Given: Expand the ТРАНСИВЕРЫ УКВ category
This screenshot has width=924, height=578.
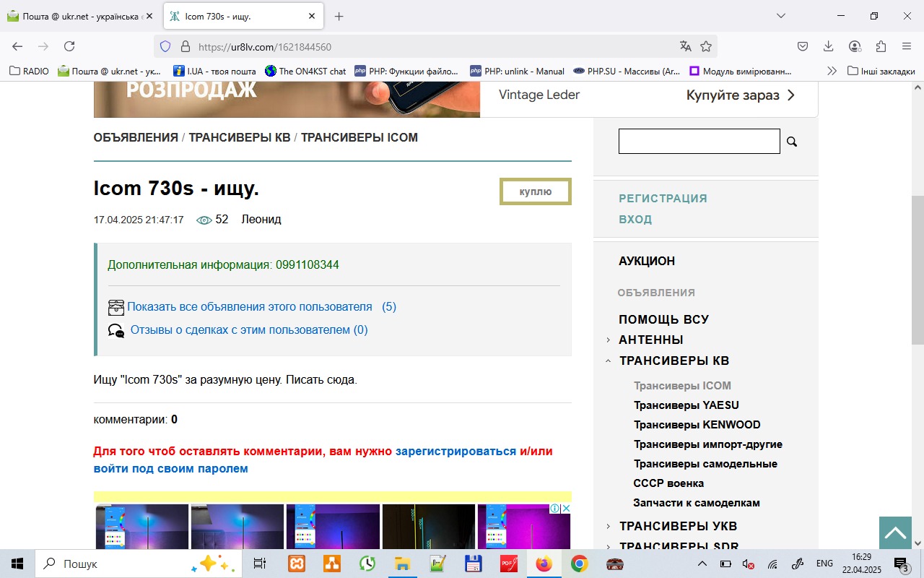Looking at the screenshot, I should pos(609,527).
